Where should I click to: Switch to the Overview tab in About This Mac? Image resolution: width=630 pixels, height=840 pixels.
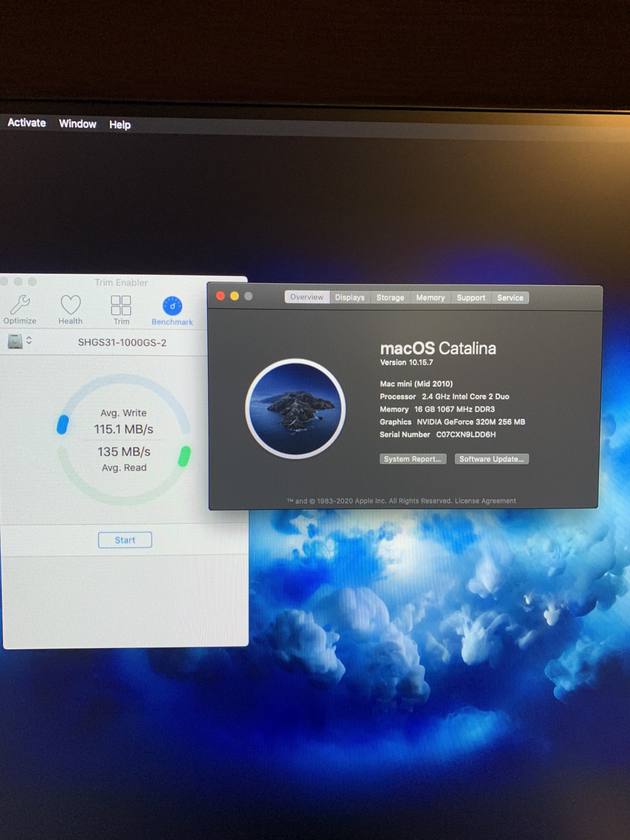pyautogui.click(x=307, y=297)
